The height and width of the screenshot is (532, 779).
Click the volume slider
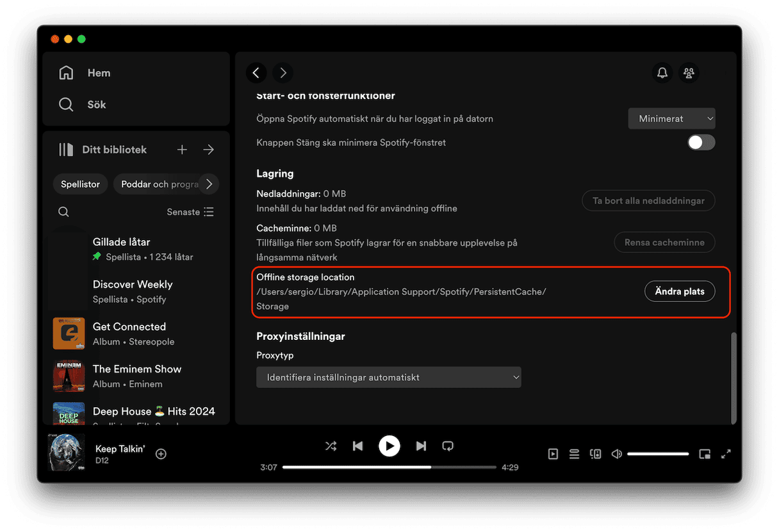pyautogui.click(x=658, y=454)
